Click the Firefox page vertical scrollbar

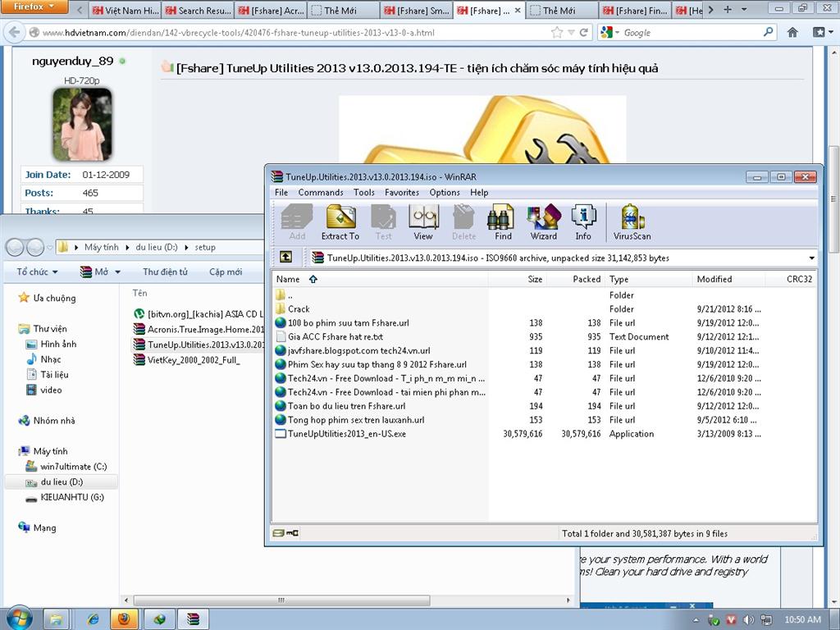(833, 199)
